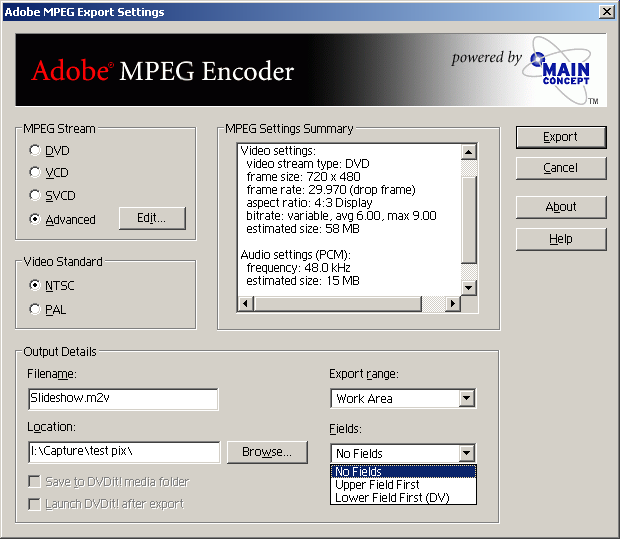
Task: Click the 'frame size: 720 x 480' line
Action: click(303, 177)
